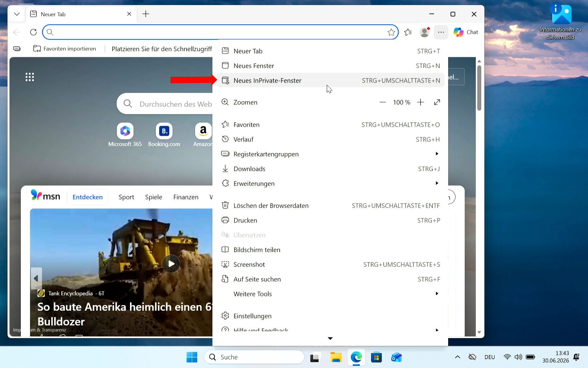This screenshot has width=588, height=368.
Task: Open the apps grid launcher icon
Action: pyautogui.click(x=30, y=77)
